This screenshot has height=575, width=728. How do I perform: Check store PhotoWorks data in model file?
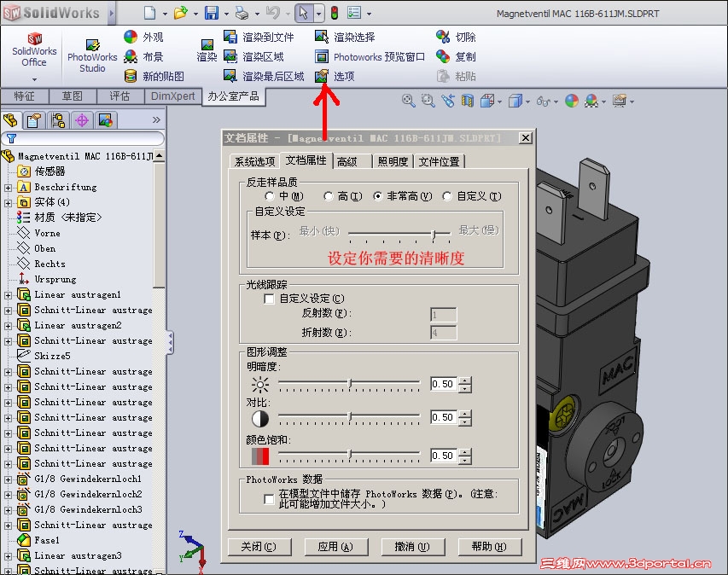coord(268,499)
